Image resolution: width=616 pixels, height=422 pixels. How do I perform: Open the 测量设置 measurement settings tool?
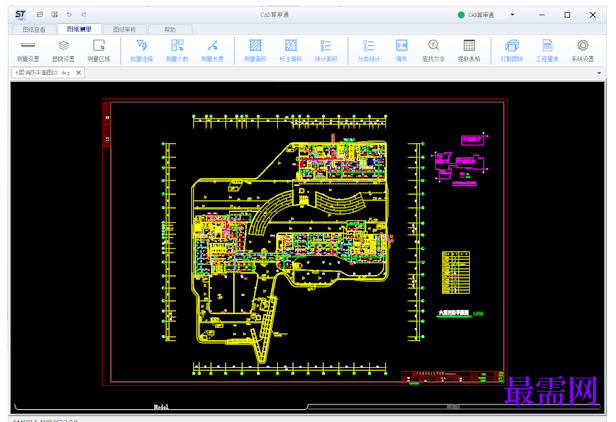(28, 51)
